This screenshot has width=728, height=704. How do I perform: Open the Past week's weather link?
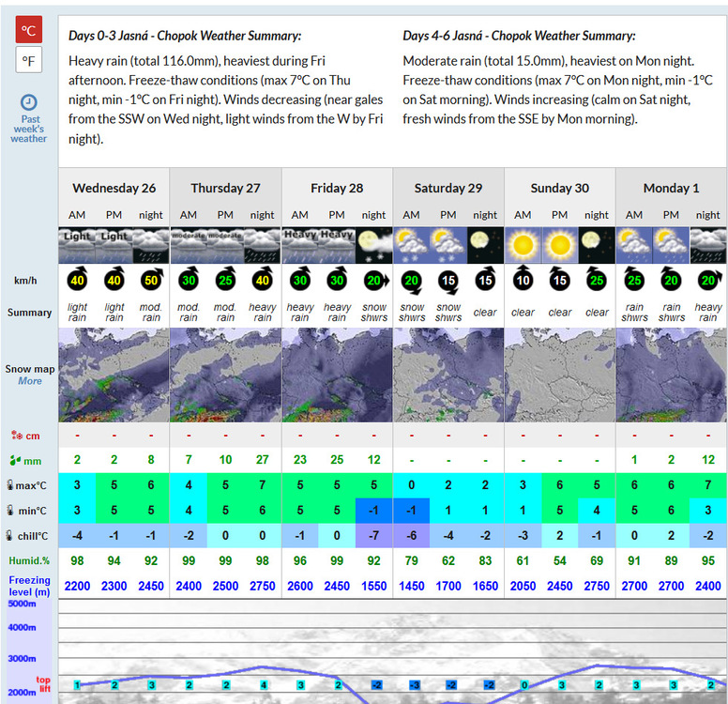coord(29,129)
